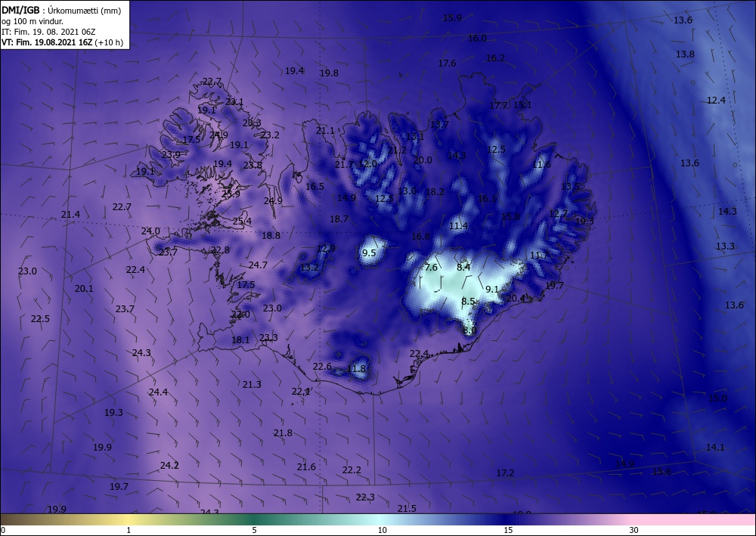Click the 'IT: Fim. 19. 08. 2021 06Z' line
756x536 pixels.
point(48,32)
